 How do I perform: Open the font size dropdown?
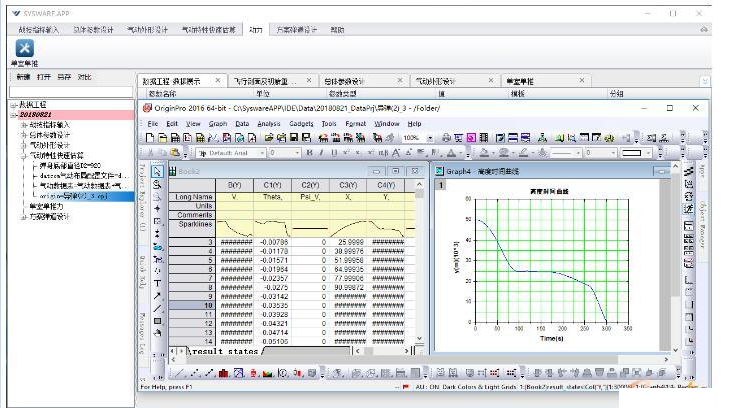(x=297, y=153)
